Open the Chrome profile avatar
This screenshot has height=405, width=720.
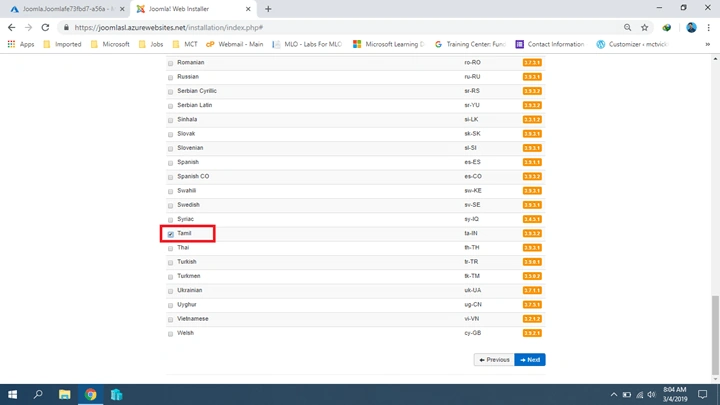(x=691, y=28)
